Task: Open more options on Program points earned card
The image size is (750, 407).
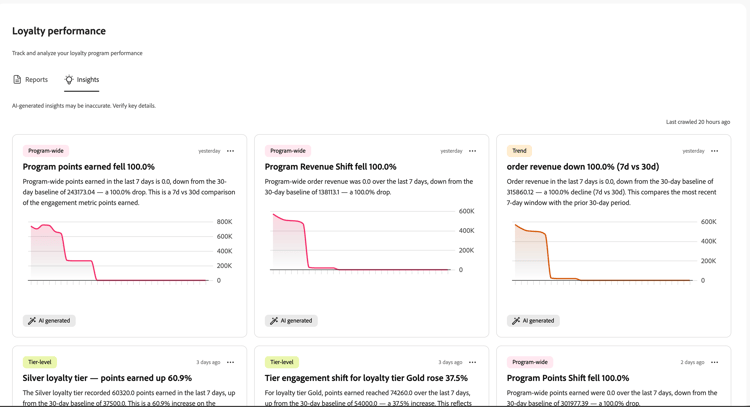Action: coord(231,151)
